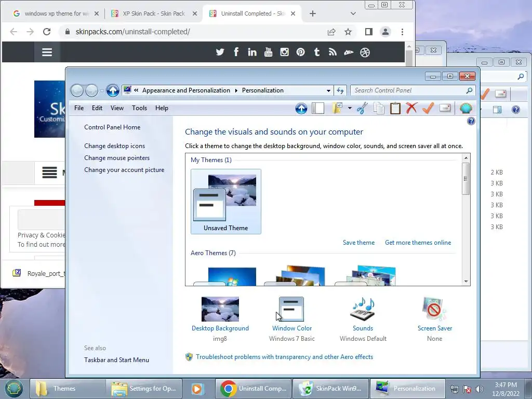
Task: Click the Instagram icon on skinpacks page
Action: [x=284, y=52]
